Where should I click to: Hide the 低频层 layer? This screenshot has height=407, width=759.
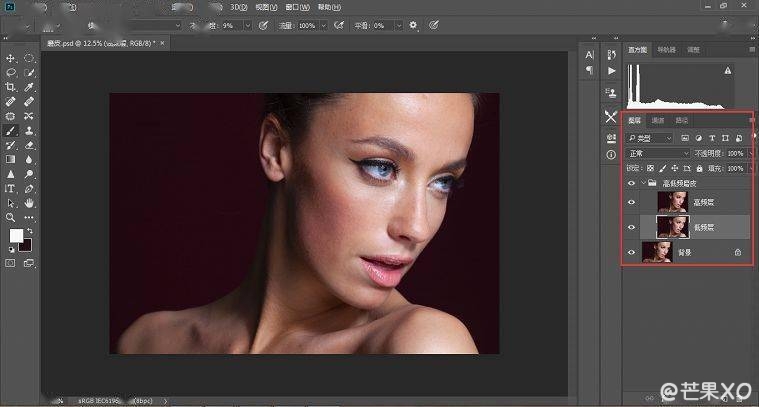[631, 227]
